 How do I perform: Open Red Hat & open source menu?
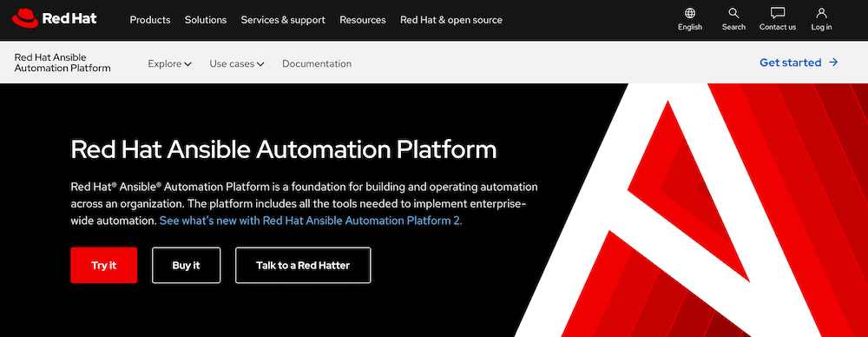pos(451,20)
